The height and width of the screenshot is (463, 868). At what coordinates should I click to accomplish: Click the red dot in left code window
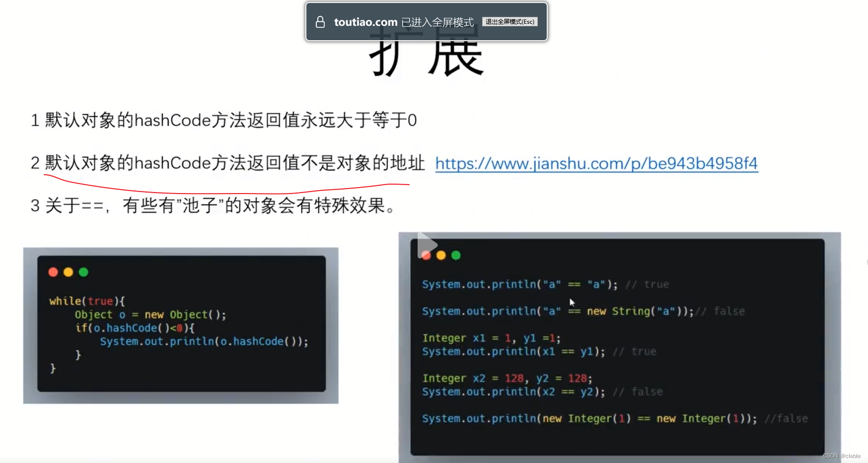coord(53,272)
